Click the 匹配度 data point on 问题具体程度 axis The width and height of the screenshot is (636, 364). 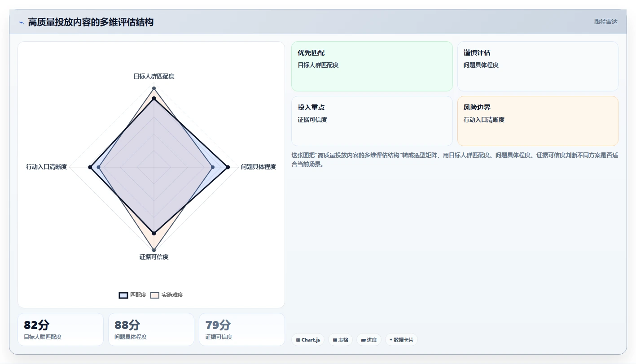(x=228, y=167)
